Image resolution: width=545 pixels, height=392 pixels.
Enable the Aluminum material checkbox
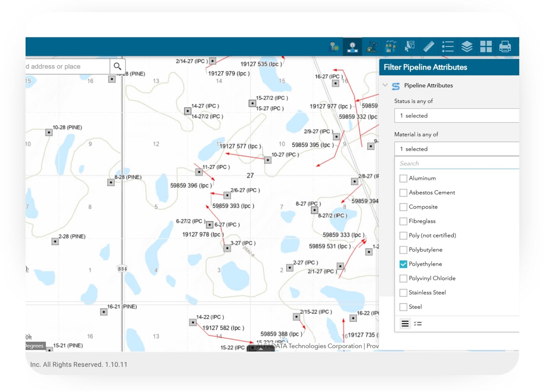[x=403, y=178]
